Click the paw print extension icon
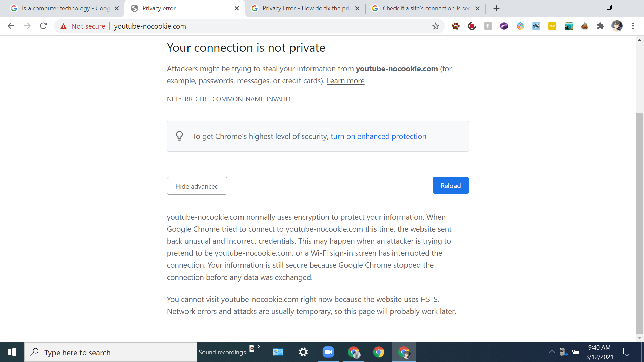Image resolution: width=644 pixels, height=362 pixels. [456, 26]
